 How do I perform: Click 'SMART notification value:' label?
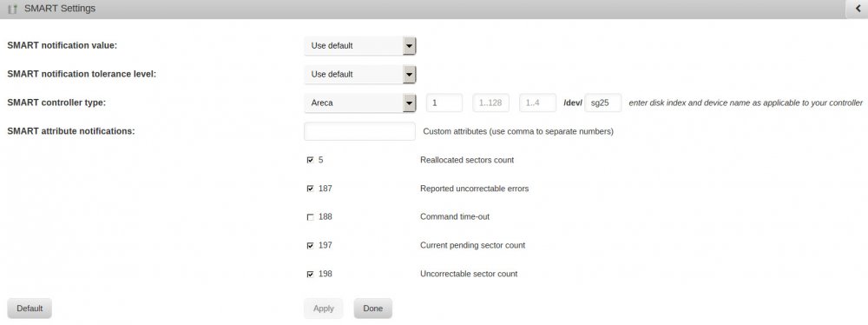click(x=62, y=45)
